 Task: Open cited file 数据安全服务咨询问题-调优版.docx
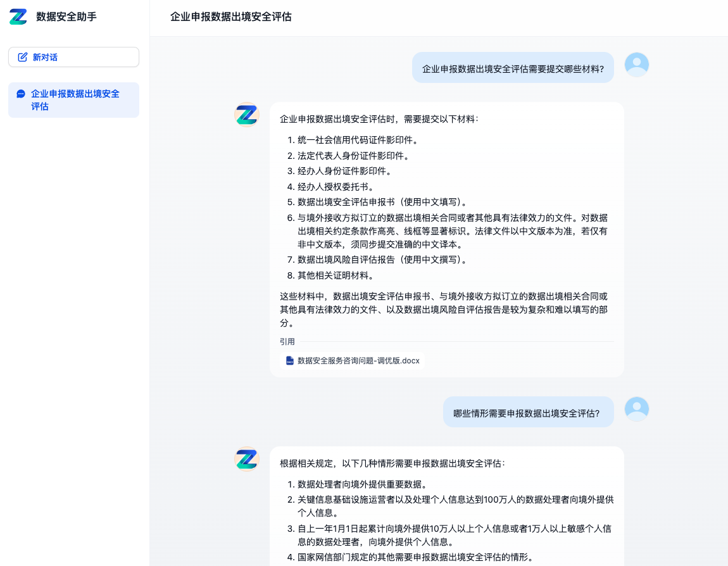[x=353, y=361]
